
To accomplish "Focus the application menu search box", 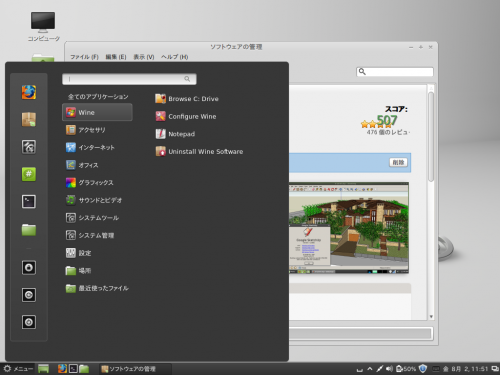I will click(129, 79).
